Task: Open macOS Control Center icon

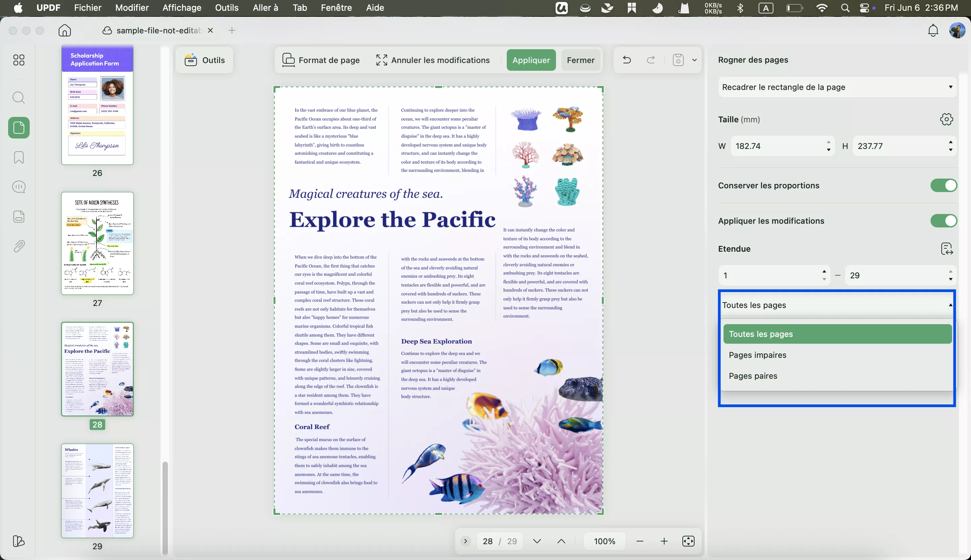Action: click(864, 8)
